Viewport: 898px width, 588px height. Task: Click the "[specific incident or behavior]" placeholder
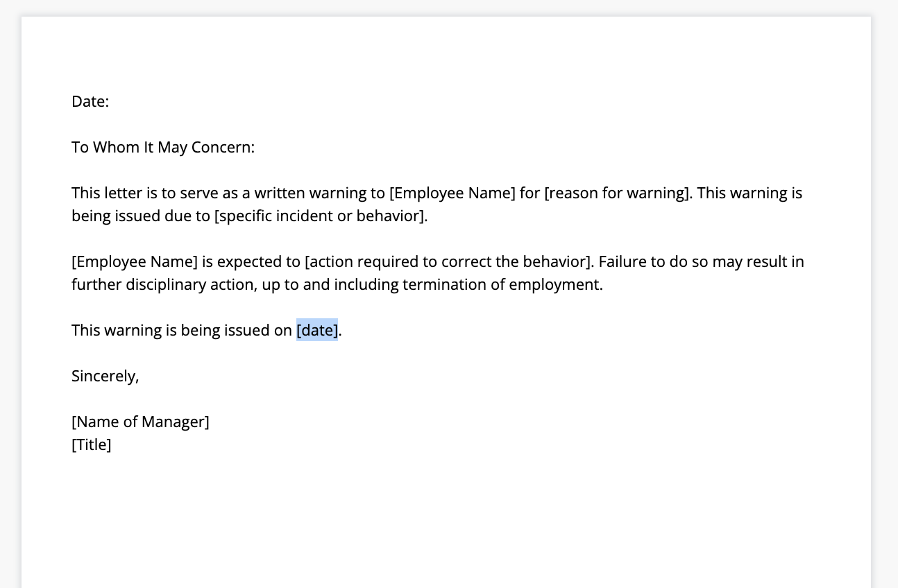click(320, 216)
